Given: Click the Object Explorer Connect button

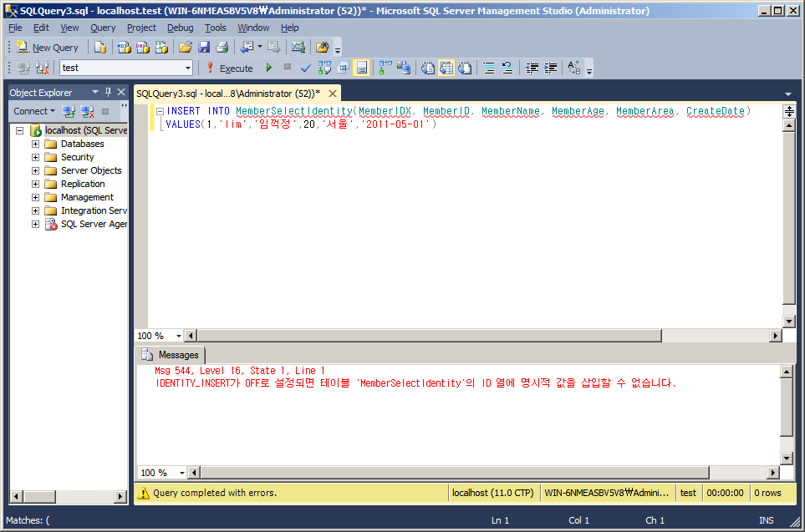Looking at the screenshot, I should click(x=34, y=111).
